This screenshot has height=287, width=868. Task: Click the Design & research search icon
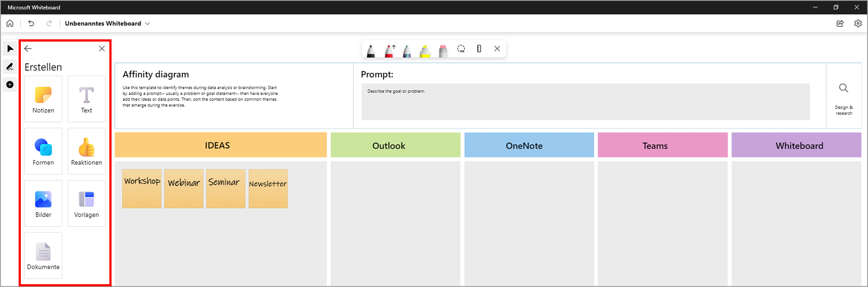844,88
